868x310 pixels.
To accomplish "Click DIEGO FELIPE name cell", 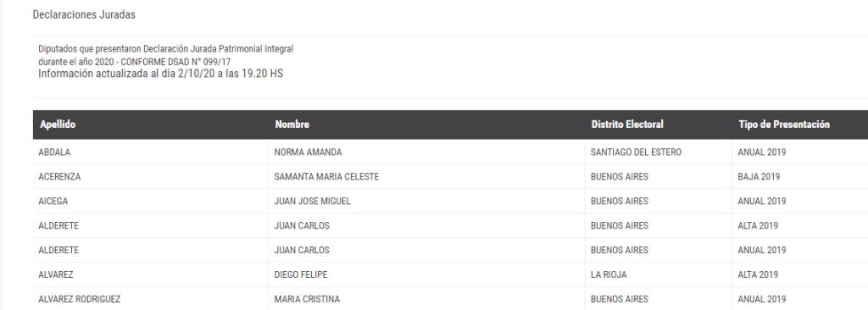I will (301, 274).
